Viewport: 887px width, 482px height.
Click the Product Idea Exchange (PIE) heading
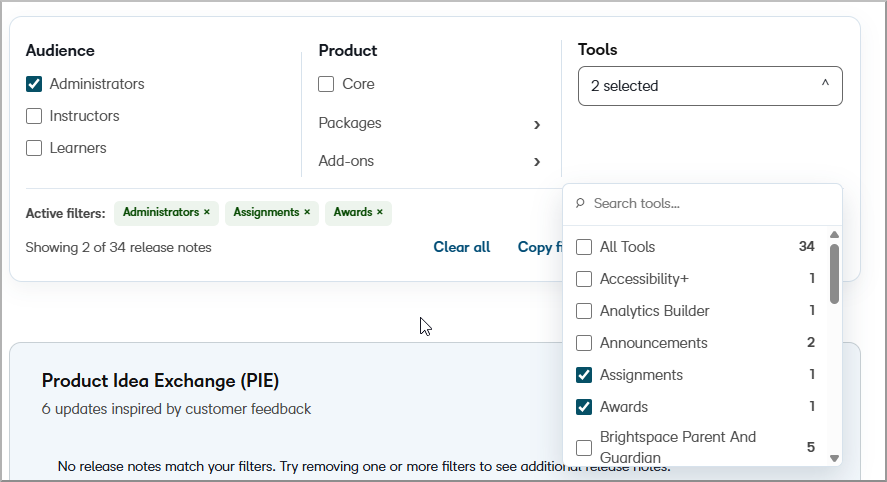point(160,381)
